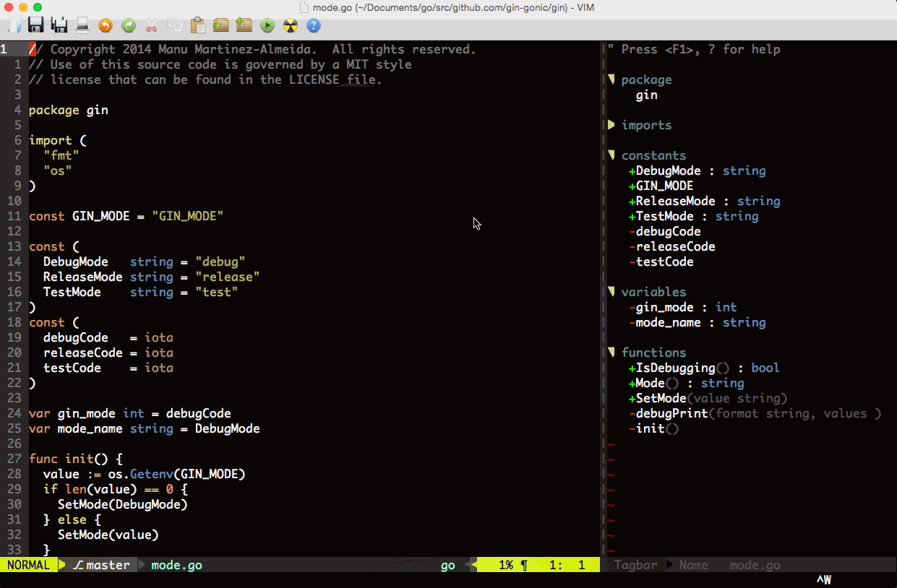Click the Tagbar help hint line "Press <F1>, ? for help"

pyautogui.click(x=694, y=49)
